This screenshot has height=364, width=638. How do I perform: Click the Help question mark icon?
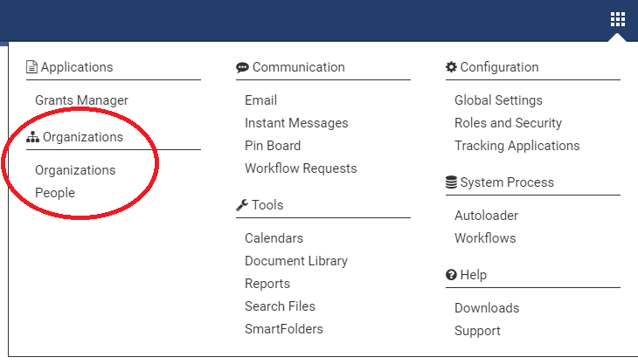coord(451,275)
